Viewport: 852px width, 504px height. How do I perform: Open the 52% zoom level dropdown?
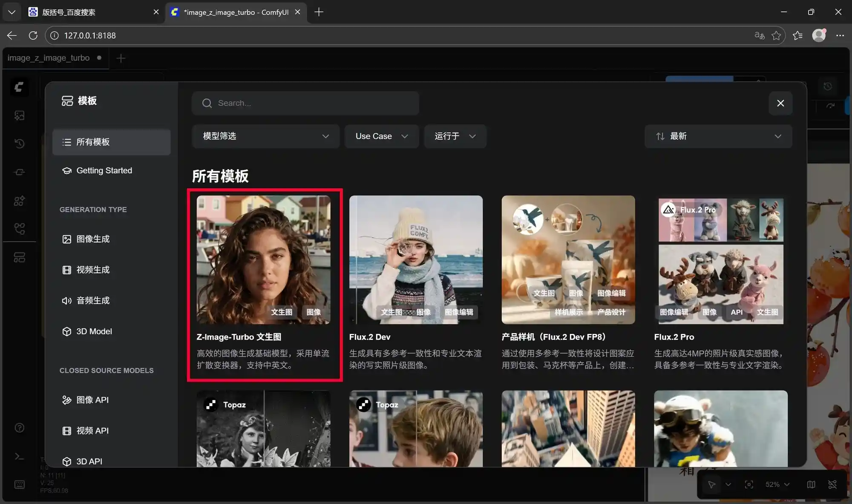coord(776,484)
